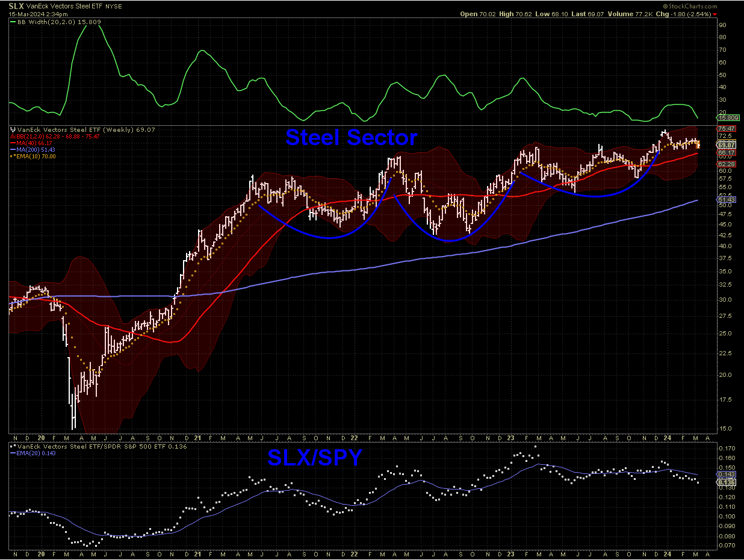This screenshot has height=560, width=744.
Task: Click the red 75.47 upper band price tag
Action: click(x=726, y=129)
